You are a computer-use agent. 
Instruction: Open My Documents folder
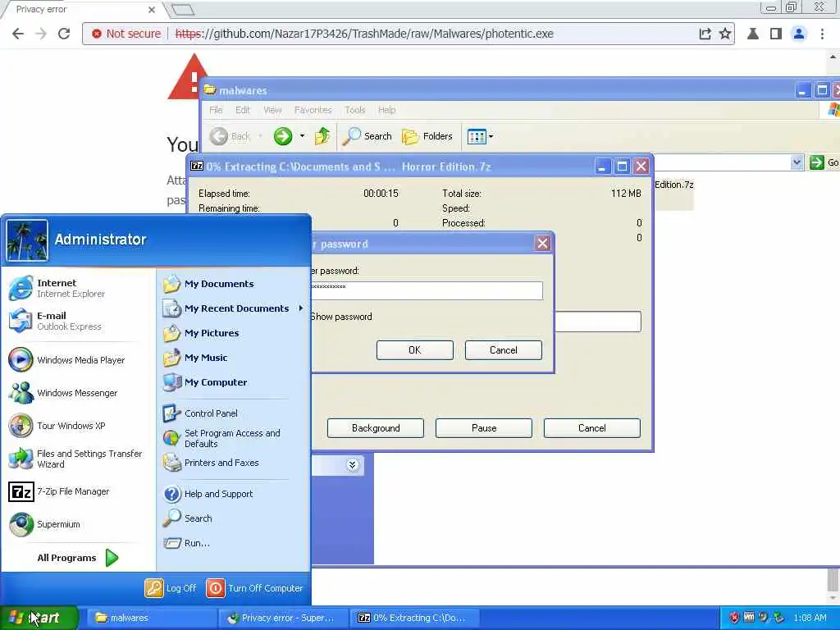click(x=208, y=283)
